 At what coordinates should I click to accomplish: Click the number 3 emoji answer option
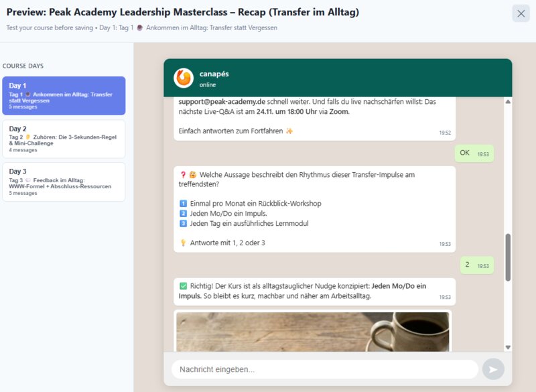[183, 223]
